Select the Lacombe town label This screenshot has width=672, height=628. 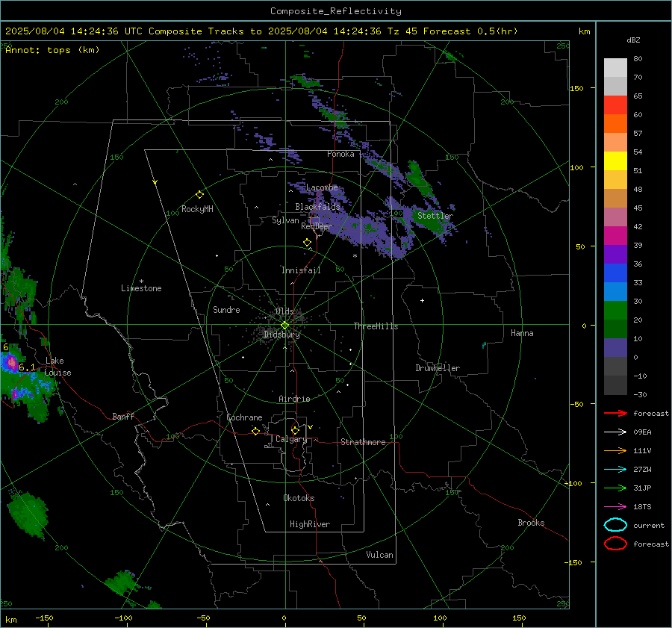tap(322, 187)
